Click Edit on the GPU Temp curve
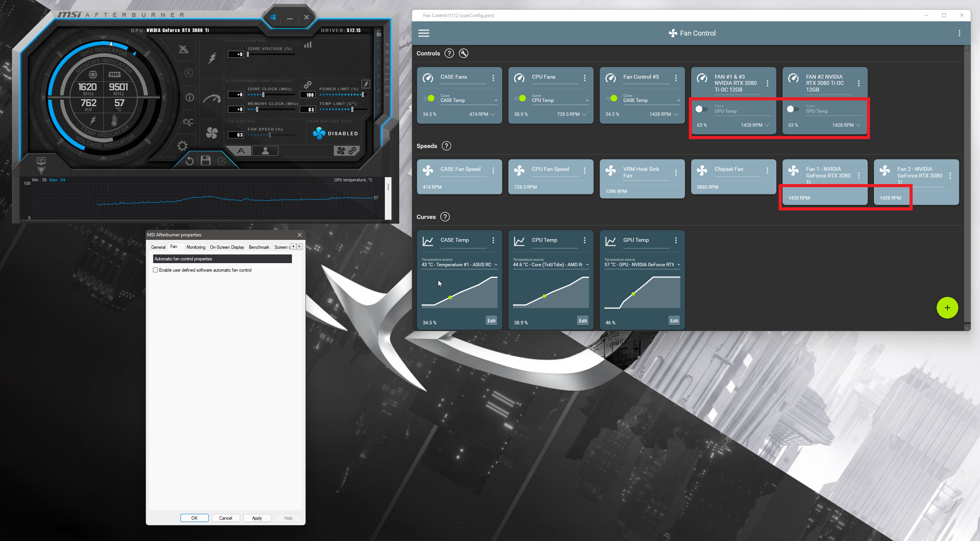 click(x=674, y=321)
